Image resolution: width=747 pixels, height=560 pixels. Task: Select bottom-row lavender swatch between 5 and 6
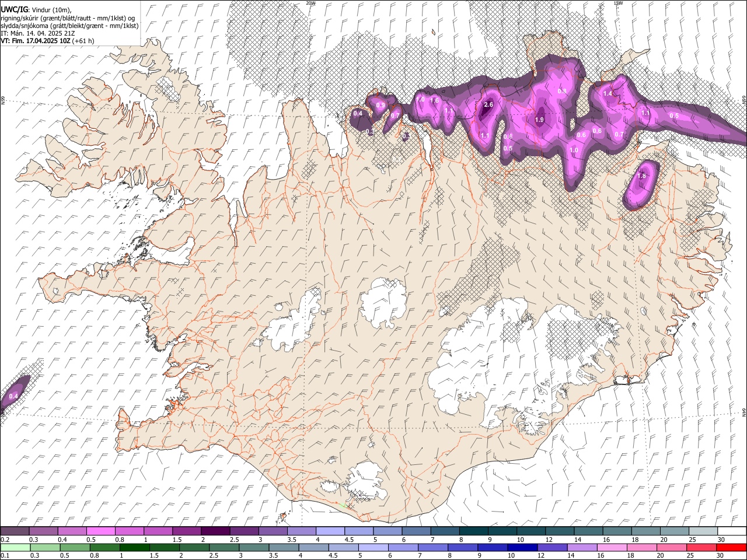point(373,548)
